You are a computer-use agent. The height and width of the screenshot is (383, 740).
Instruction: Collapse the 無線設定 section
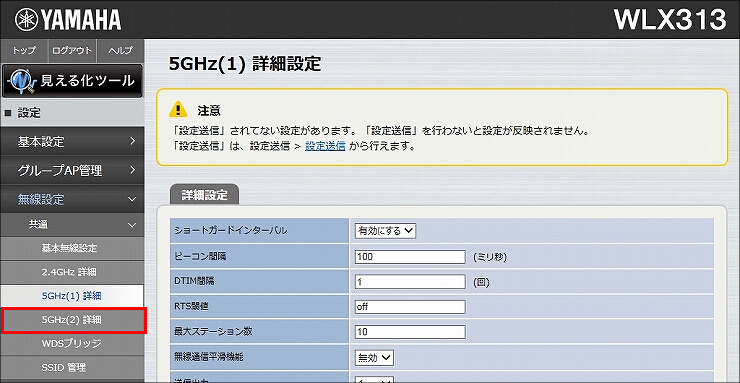click(x=72, y=199)
